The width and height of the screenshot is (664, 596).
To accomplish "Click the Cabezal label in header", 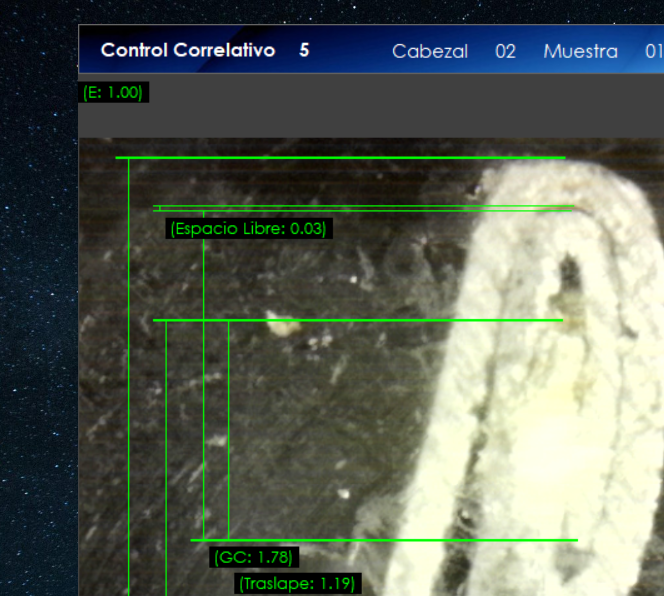I will (429, 51).
